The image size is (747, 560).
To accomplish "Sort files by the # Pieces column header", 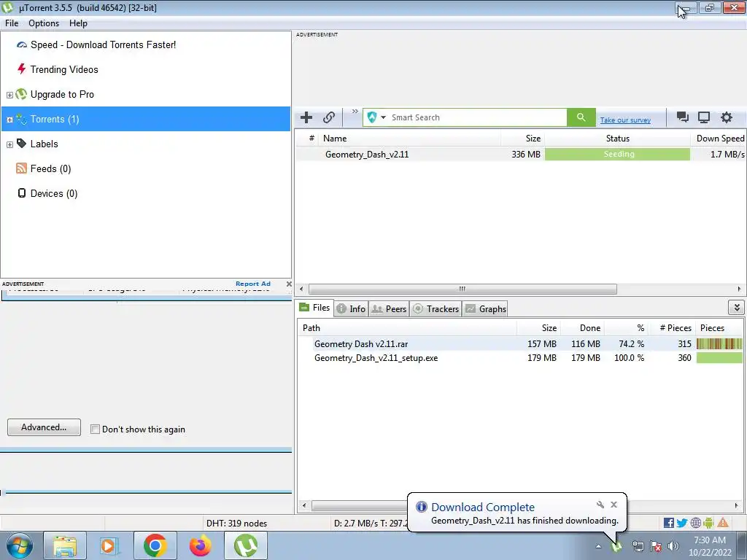I will pyautogui.click(x=672, y=328).
